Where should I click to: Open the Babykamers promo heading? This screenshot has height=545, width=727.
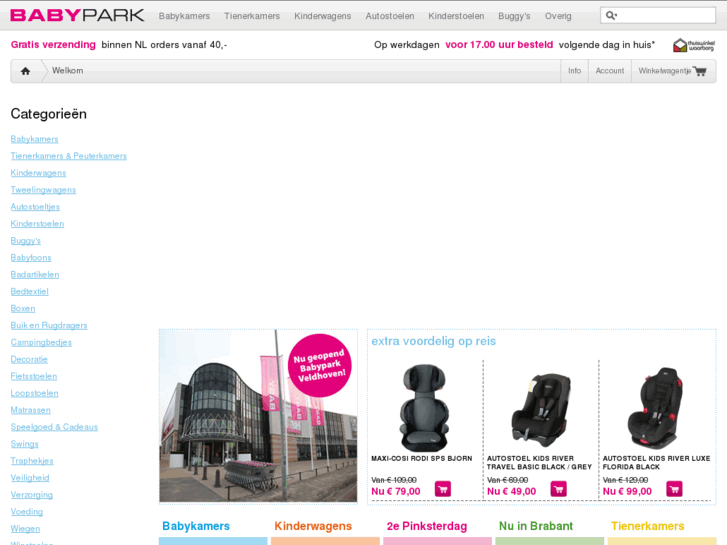[196, 526]
